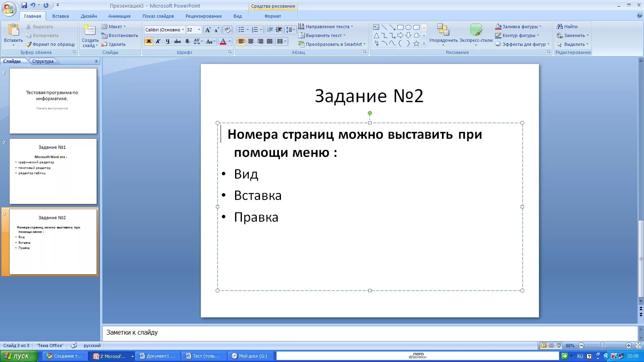
Task: Click the Заменить button
Action: 573,35
